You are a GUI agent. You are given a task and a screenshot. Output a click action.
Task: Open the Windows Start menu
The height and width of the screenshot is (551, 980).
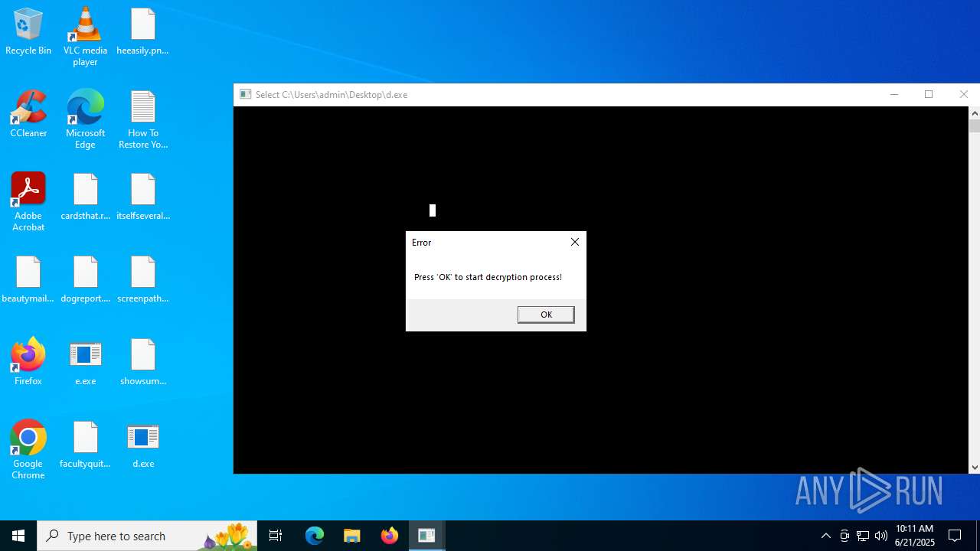point(18,536)
